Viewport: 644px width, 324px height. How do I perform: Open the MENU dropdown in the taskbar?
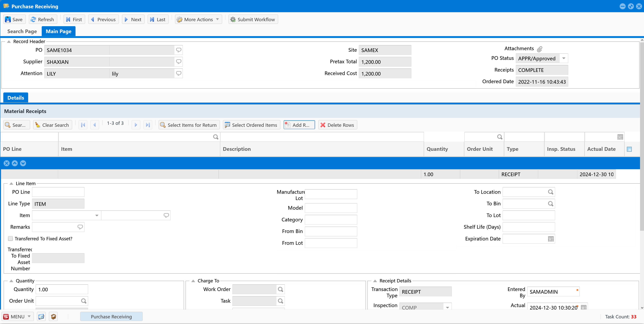[x=18, y=317]
